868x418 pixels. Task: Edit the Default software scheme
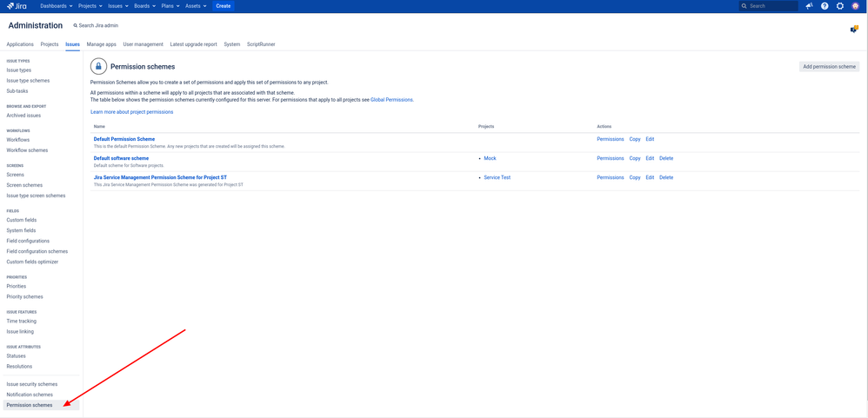point(650,158)
